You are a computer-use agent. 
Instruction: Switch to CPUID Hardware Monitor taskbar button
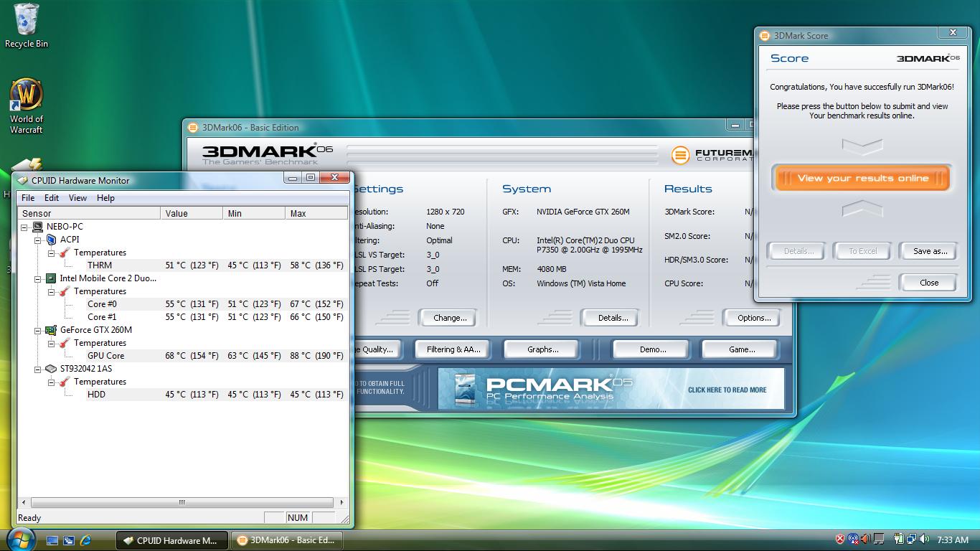[172, 540]
